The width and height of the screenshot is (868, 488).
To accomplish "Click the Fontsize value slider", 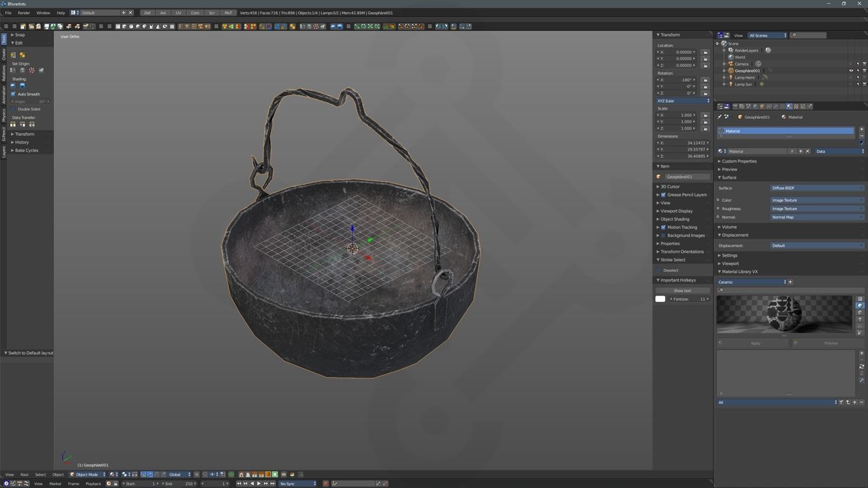I will click(689, 299).
